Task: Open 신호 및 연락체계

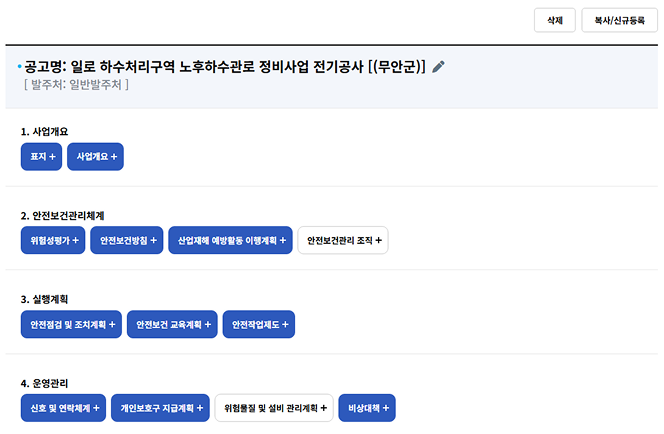Action: click(x=63, y=408)
